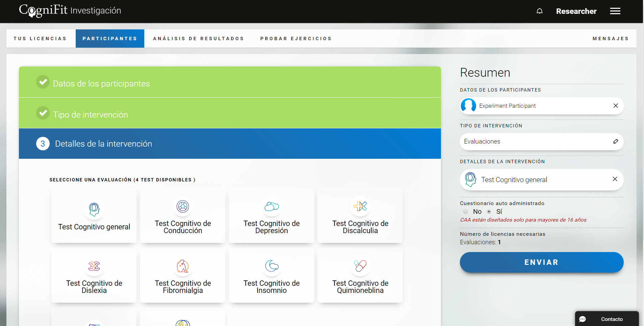Click the Resumen heading

(x=485, y=73)
